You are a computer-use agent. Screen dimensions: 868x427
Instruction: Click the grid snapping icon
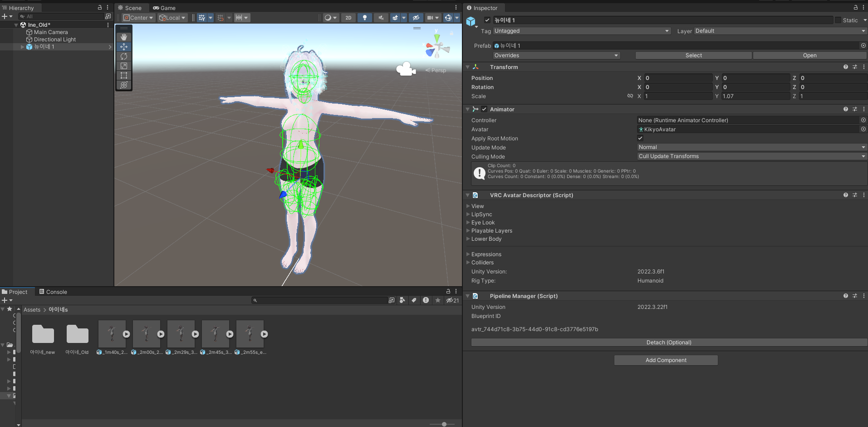221,18
